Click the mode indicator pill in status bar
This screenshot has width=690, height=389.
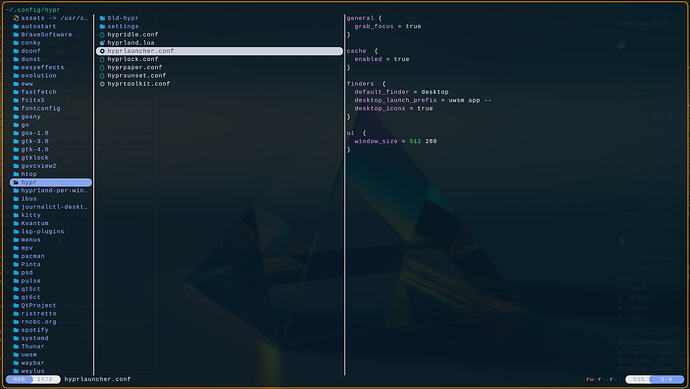pos(19,379)
